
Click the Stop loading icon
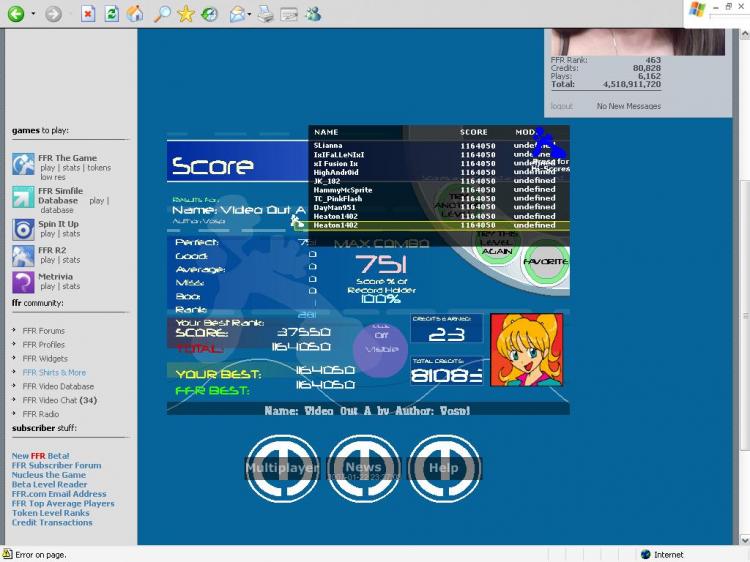pyautogui.click(x=88, y=14)
